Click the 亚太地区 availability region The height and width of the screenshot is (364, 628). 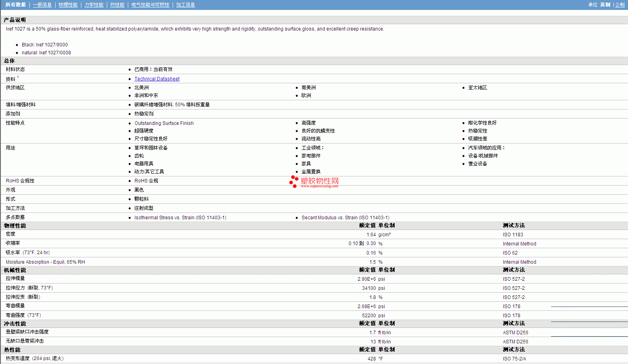[x=477, y=88]
